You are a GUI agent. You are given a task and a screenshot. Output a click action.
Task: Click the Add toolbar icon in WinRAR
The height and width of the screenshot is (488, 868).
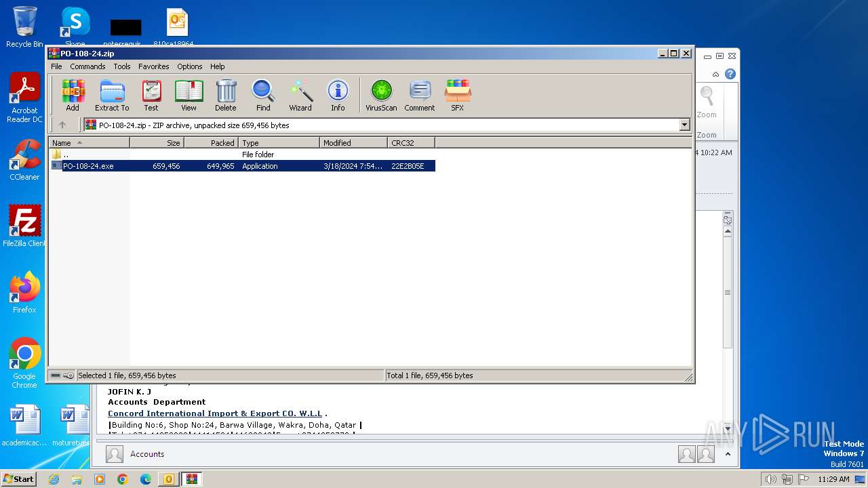(73, 96)
